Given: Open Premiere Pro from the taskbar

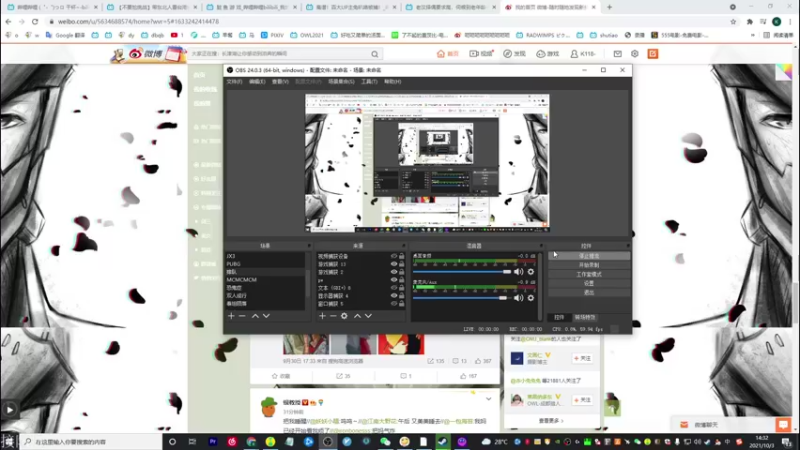Looking at the screenshot, I should (x=213, y=441).
